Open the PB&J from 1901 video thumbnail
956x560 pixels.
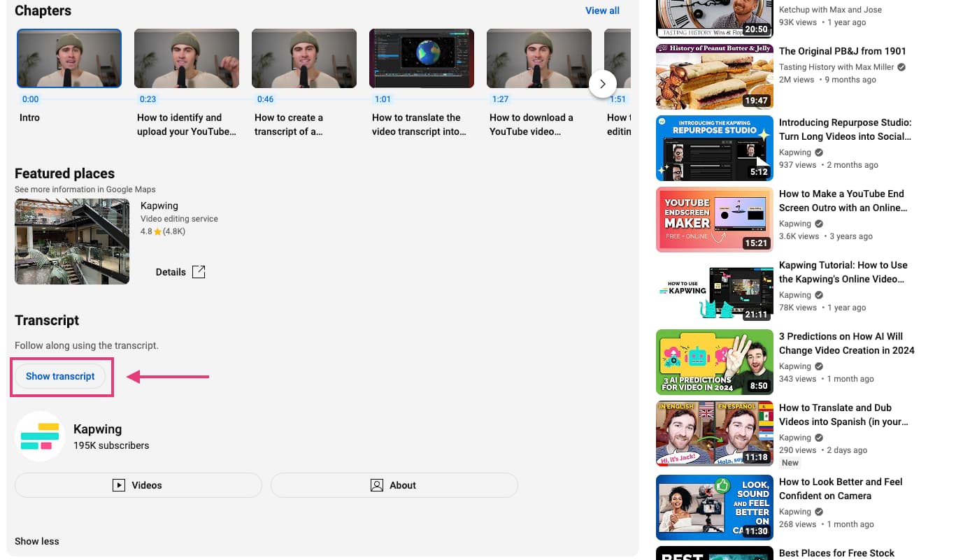coord(715,77)
